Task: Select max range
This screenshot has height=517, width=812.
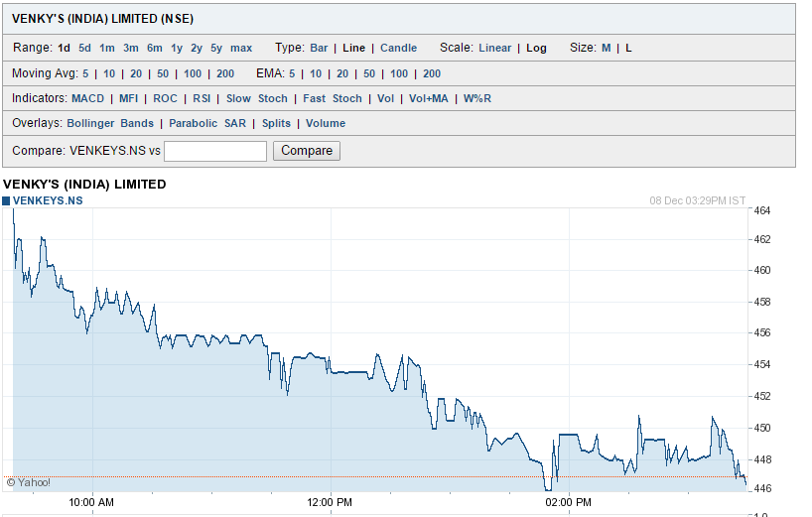Action: point(241,49)
